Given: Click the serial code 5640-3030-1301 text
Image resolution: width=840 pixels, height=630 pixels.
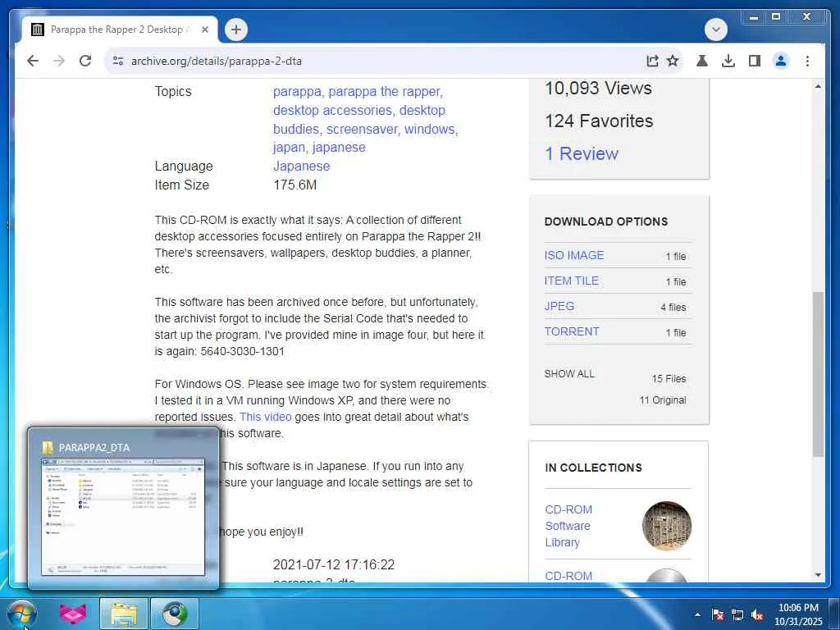Looking at the screenshot, I should coord(242,351).
